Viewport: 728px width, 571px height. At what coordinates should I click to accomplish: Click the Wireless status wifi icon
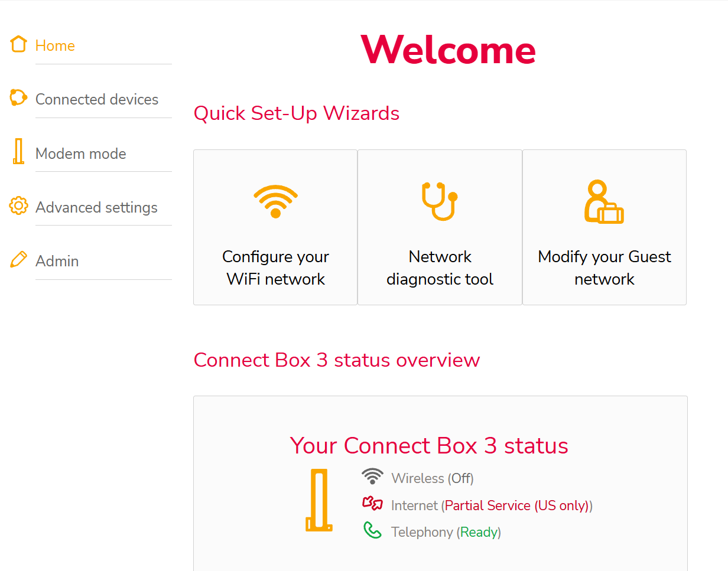tap(372, 477)
